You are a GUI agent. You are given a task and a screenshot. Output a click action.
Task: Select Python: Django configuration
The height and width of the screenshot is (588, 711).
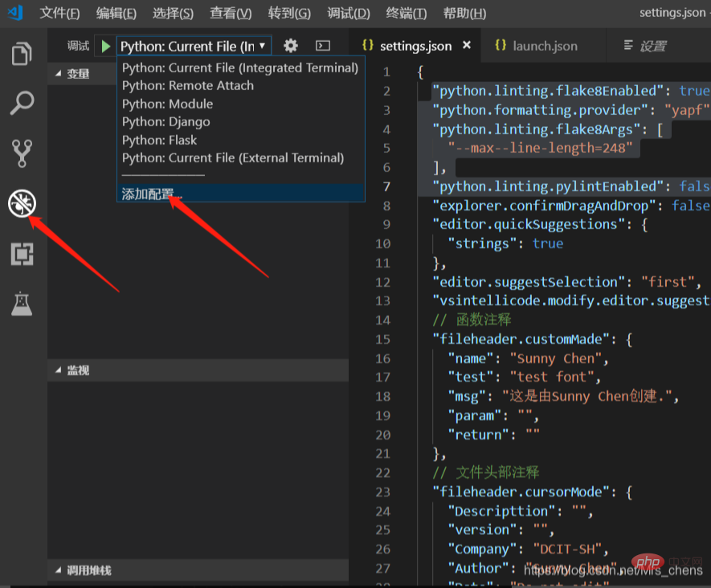(166, 122)
